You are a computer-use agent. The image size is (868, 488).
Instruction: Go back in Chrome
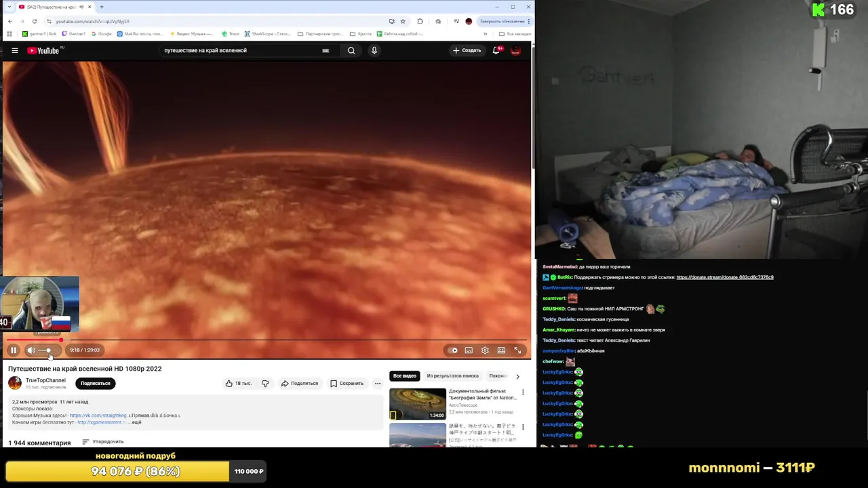[x=9, y=21]
